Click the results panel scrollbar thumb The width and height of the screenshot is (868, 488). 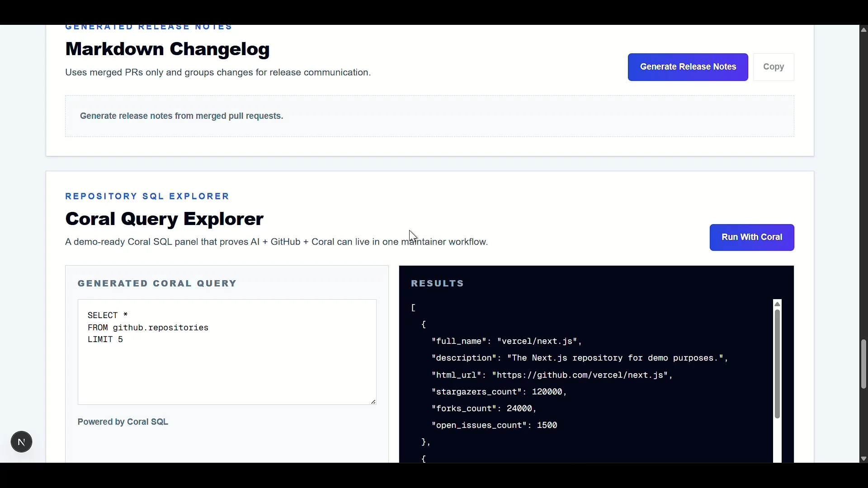tap(777, 364)
